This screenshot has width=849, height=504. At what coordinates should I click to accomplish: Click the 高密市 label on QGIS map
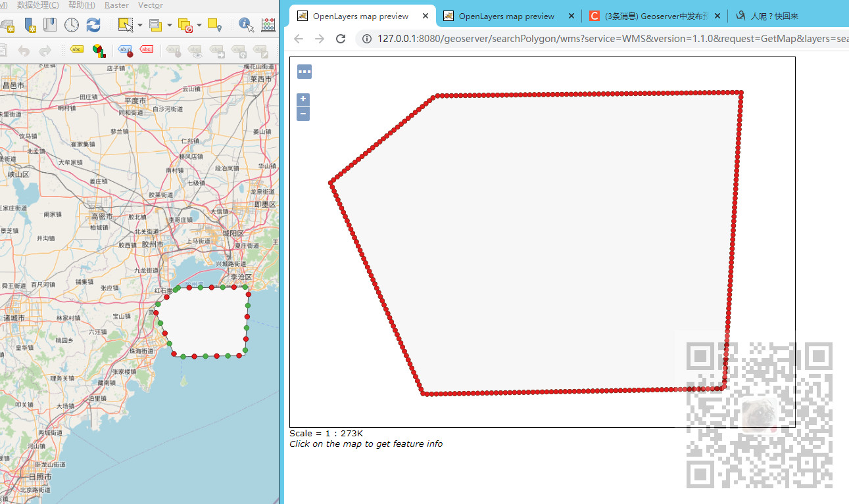(102, 217)
